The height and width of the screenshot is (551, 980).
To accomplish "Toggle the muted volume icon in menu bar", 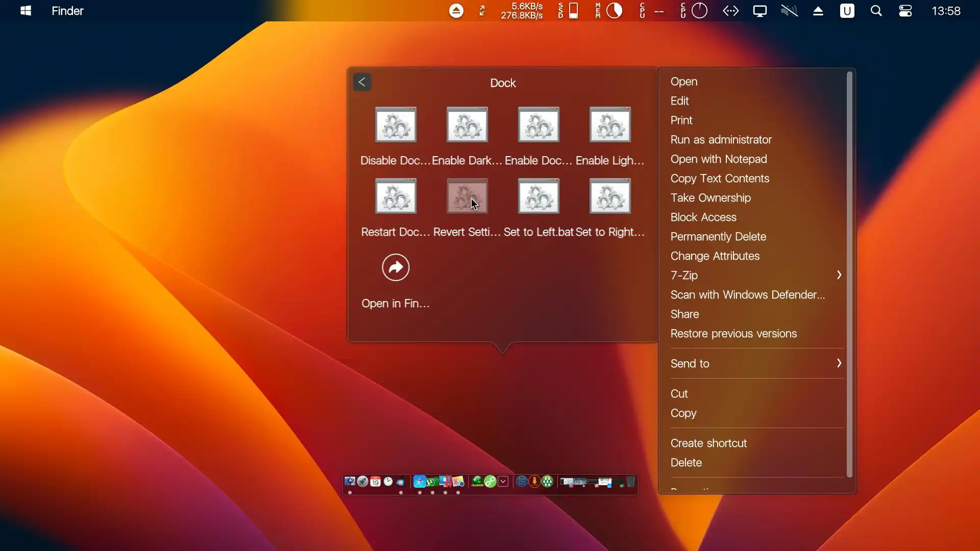I will [789, 11].
